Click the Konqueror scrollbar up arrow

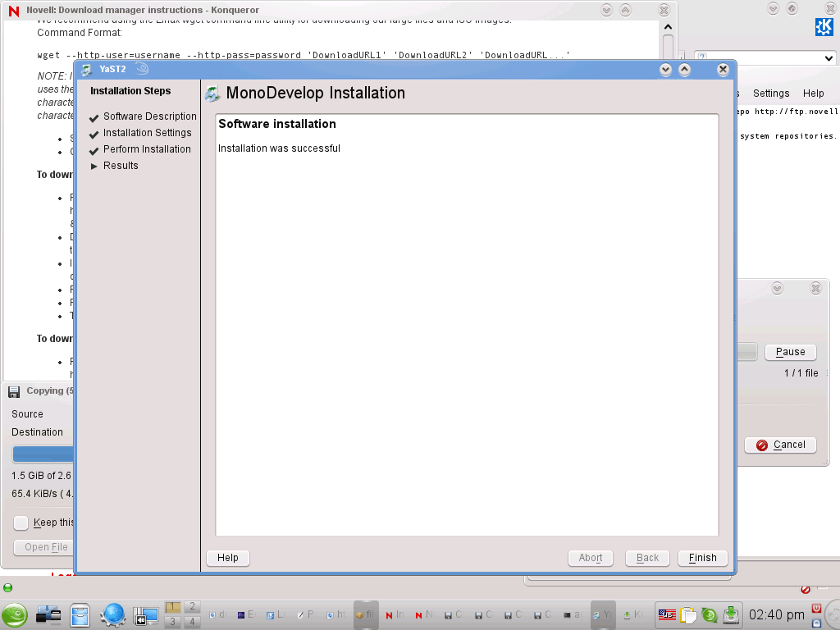point(668,27)
